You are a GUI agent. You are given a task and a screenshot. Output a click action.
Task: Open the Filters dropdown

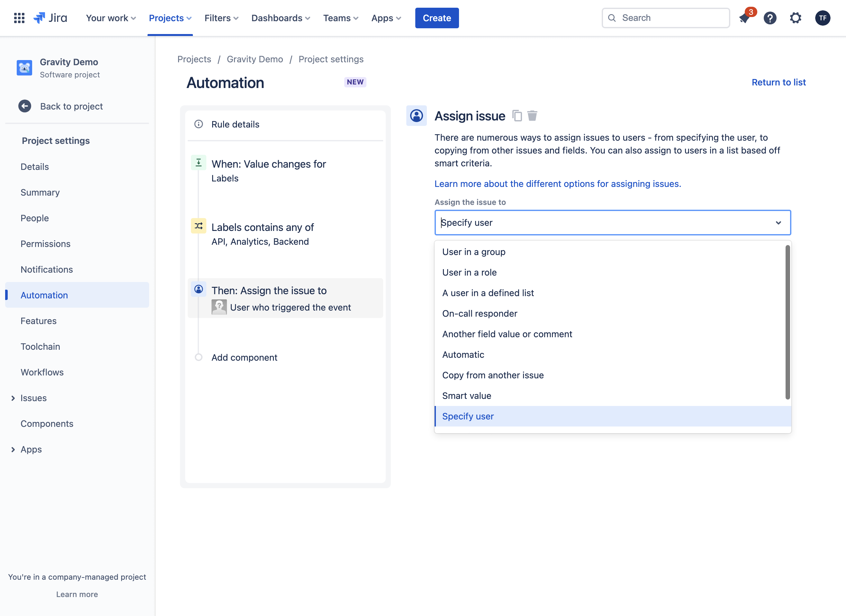point(221,18)
